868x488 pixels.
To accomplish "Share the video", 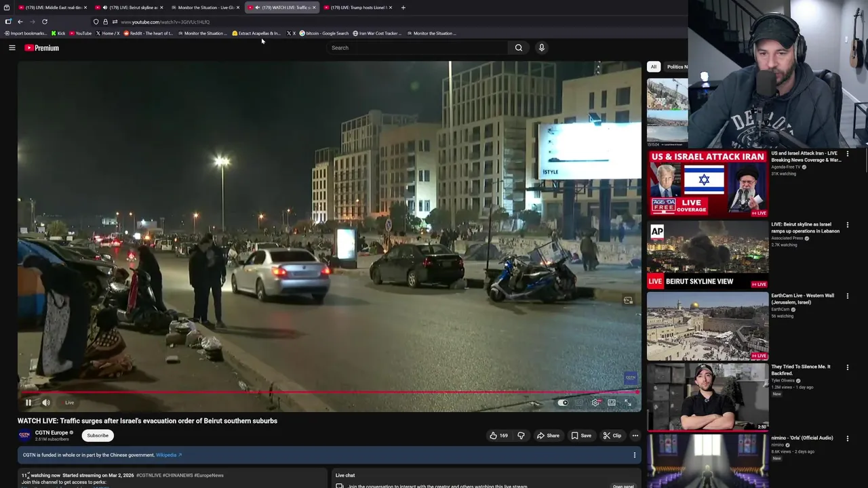I will pyautogui.click(x=548, y=436).
